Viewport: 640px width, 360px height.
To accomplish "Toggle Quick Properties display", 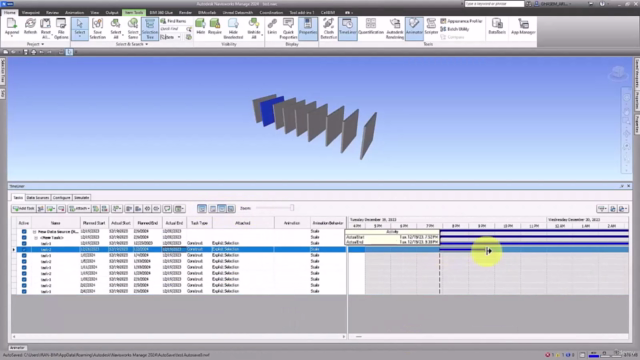I will point(288,28).
